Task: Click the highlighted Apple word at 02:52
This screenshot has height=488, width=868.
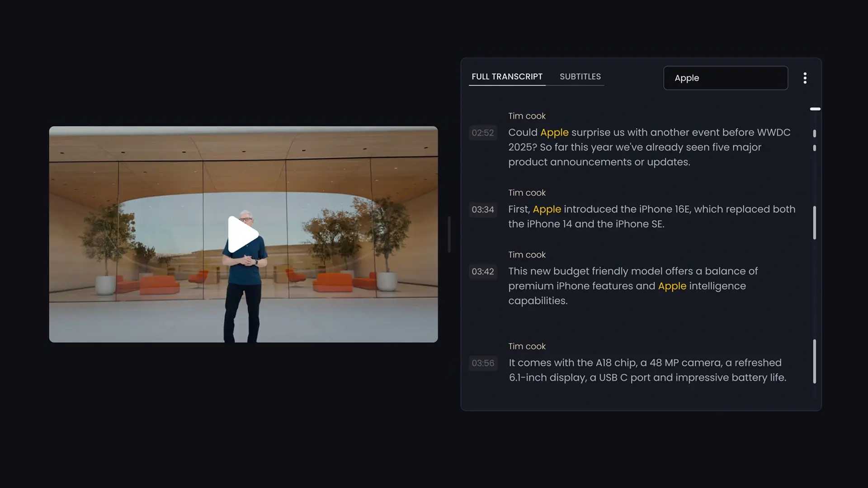Action: (554, 132)
